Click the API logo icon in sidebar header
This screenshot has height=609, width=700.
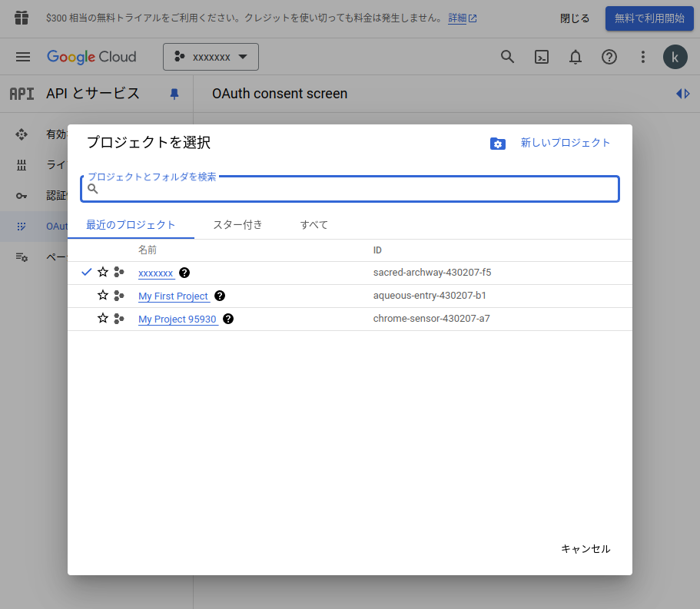22,94
